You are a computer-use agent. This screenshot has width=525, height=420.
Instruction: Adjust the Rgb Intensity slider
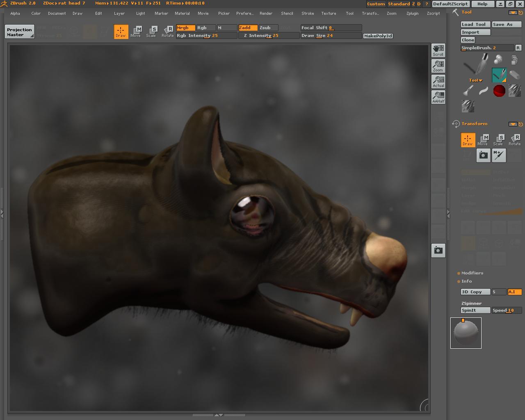tap(206, 36)
